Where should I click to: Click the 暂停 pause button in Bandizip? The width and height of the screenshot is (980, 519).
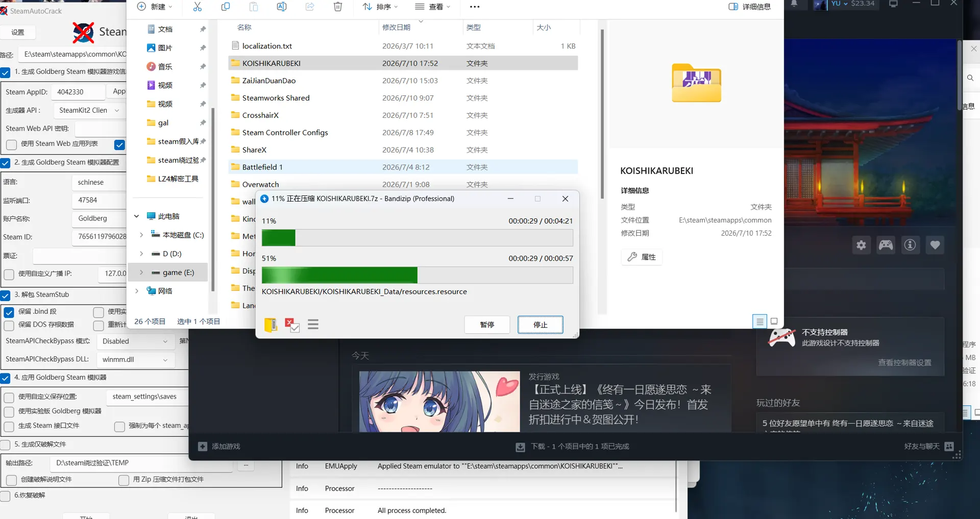(487, 325)
